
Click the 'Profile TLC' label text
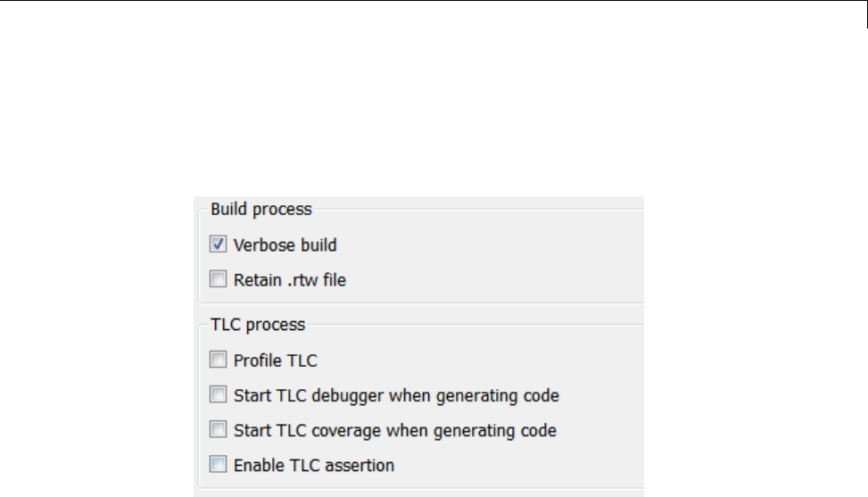(275, 361)
